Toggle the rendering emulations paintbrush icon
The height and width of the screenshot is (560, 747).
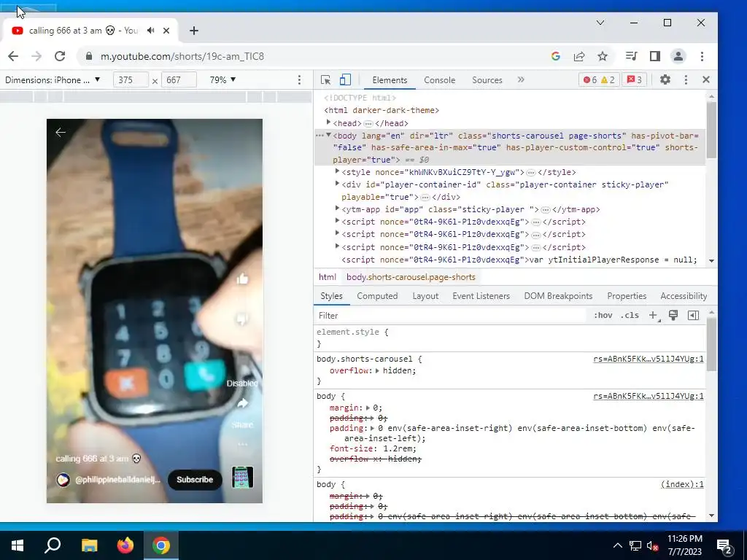(x=673, y=315)
